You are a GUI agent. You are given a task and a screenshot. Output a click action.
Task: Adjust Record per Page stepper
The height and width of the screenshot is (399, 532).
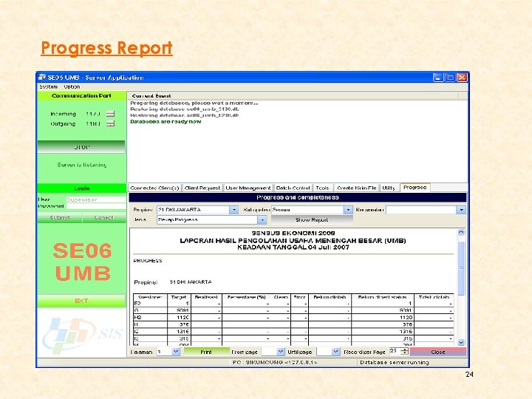click(x=404, y=352)
